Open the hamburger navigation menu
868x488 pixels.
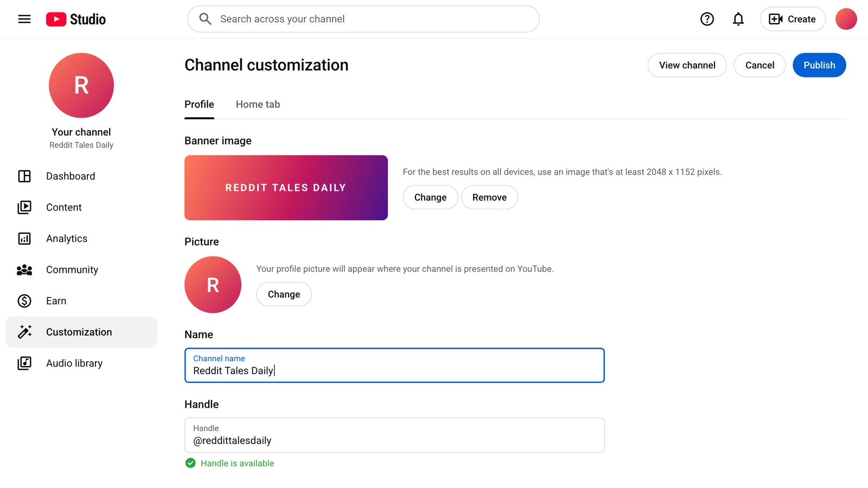(24, 19)
